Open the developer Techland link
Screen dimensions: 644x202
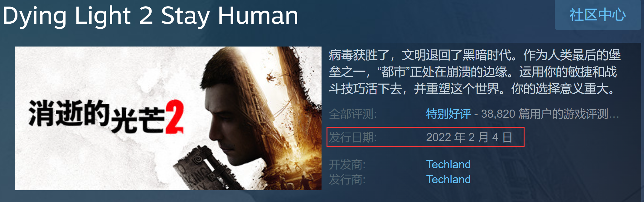point(448,165)
